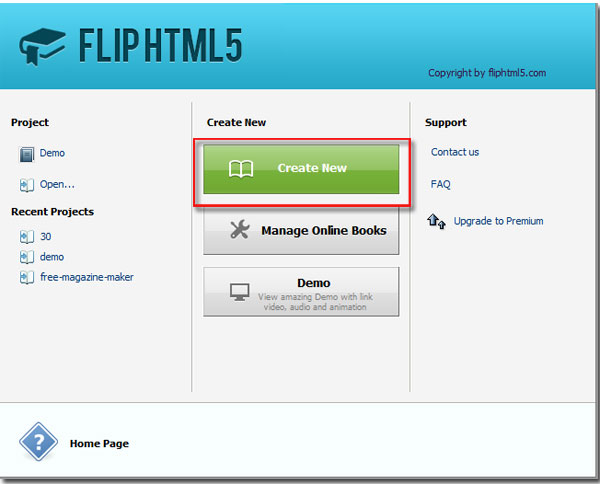
Task: Click the icon next to recent project demo
Action: (x=27, y=257)
